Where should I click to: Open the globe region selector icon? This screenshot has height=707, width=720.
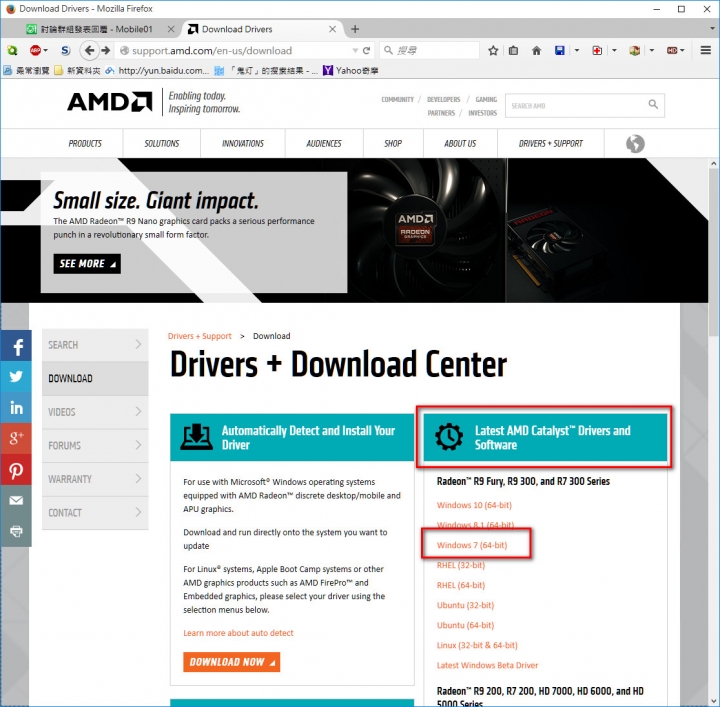[x=635, y=144]
